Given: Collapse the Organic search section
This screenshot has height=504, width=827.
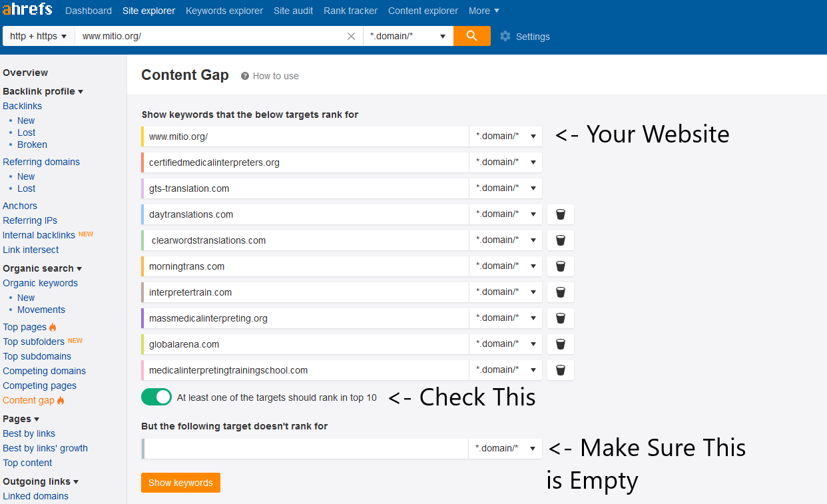Looking at the screenshot, I should [x=42, y=268].
